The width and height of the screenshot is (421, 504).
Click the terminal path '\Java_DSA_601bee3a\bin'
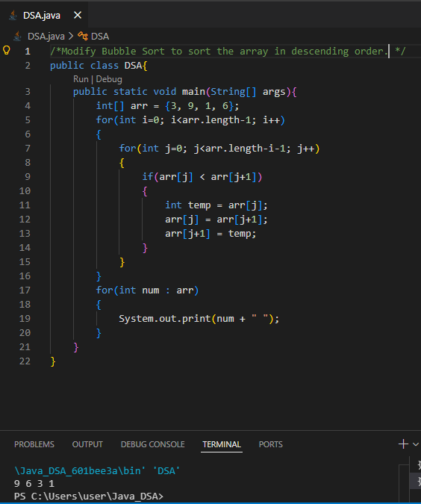(78, 471)
